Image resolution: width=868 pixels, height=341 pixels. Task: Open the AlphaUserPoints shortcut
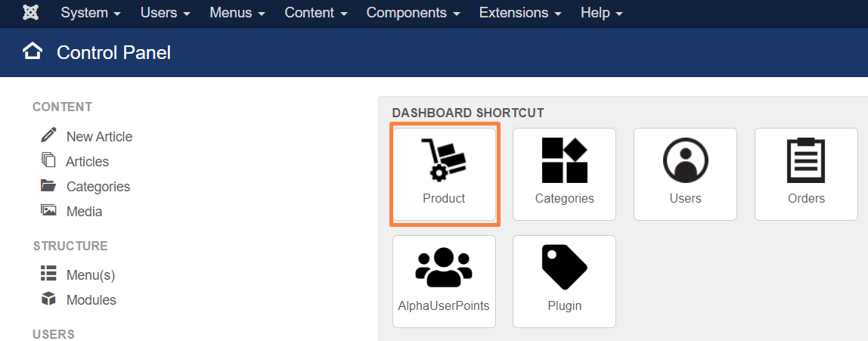(x=444, y=281)
